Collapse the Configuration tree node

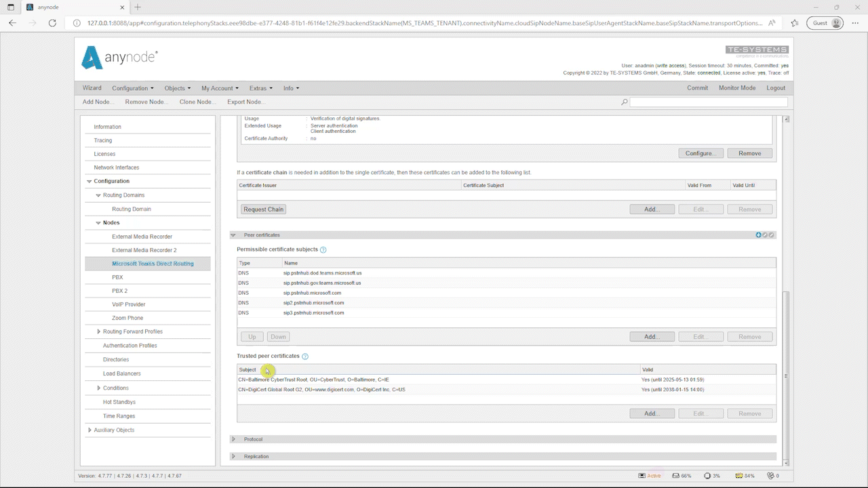(90, 182)
